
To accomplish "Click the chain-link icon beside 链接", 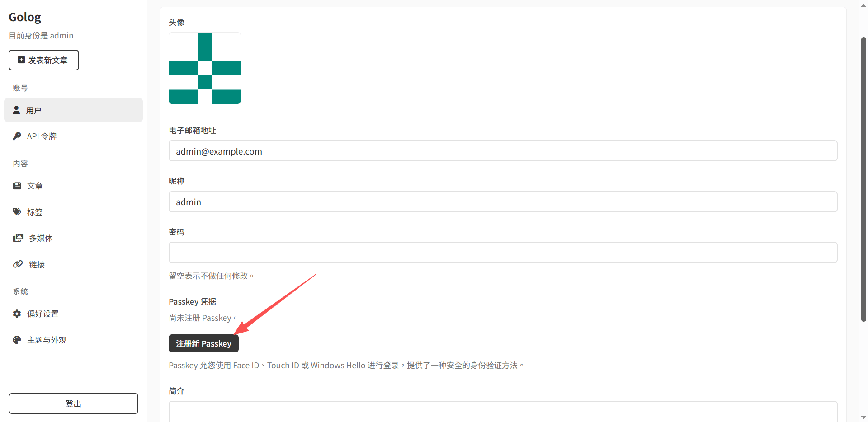I will (x=18, y=264).
